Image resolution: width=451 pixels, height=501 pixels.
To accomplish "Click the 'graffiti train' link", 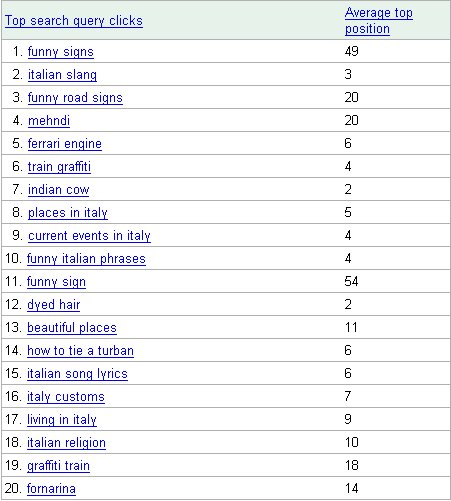I will click(58, 466).
